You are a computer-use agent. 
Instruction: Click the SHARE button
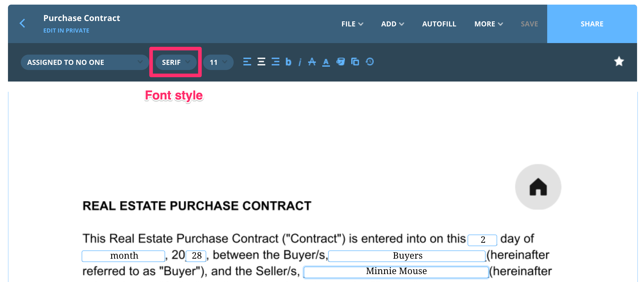(592, 24)
